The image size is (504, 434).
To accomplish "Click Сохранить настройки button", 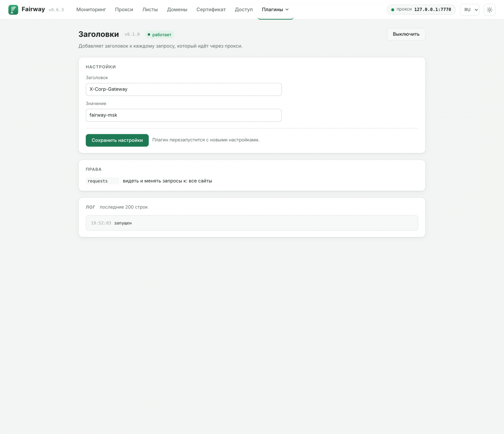I will tap(117, 140).
